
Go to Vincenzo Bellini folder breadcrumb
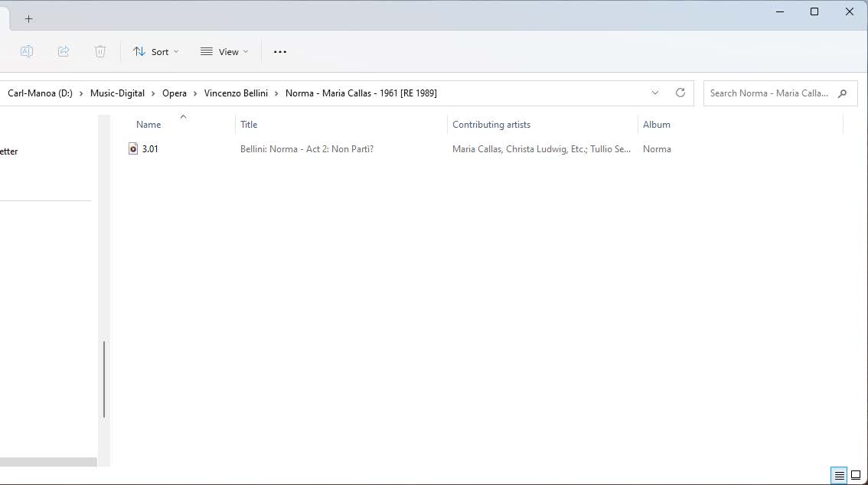click(x=236, y=93)
